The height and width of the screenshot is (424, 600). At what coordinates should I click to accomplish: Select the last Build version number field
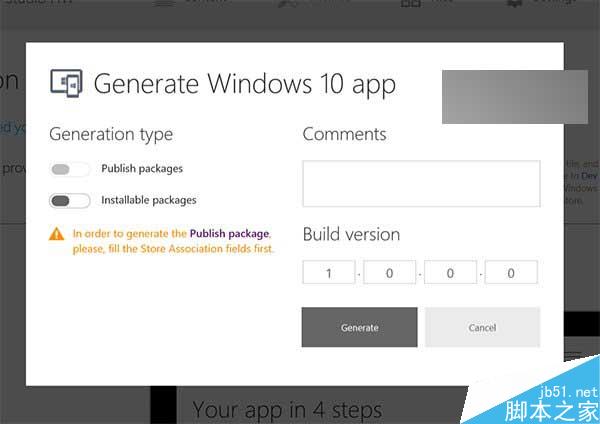[x=511, y=272]
